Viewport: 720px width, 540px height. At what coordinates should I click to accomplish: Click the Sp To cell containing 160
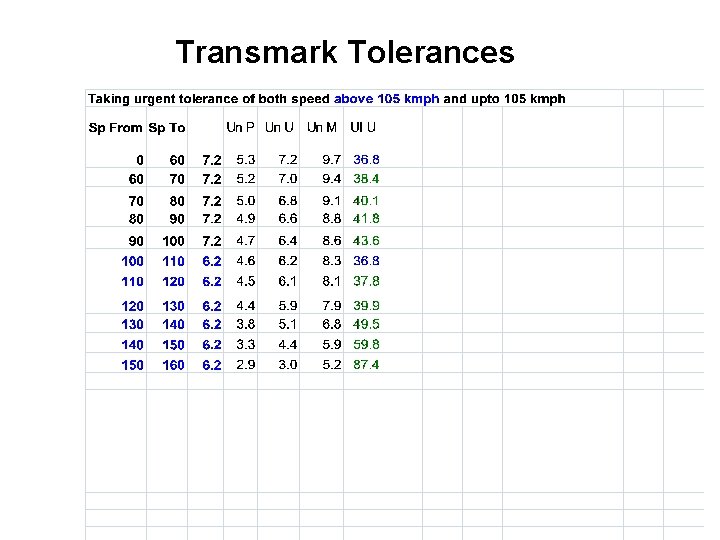point(173,365)
